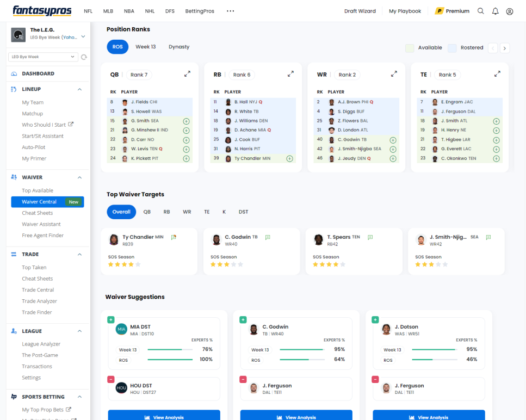
Task: Add G. Smith SEA via plus icon
Action: tap(186, 121)
